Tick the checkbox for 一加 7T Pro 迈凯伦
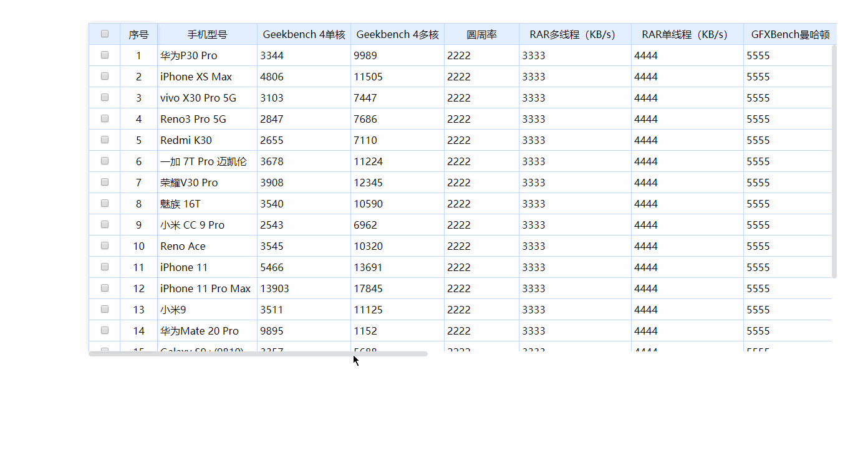Image resolution: width=868 pixels, height=471 pixels. pyautogui.click(x=105, y=161)
